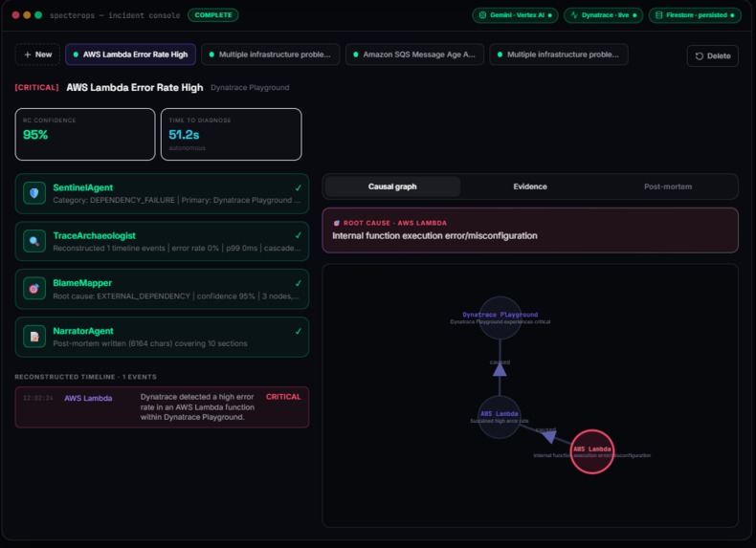Click the TraceArchaeologist magnifier icon

pyautogui.click(x=34, y=241)
